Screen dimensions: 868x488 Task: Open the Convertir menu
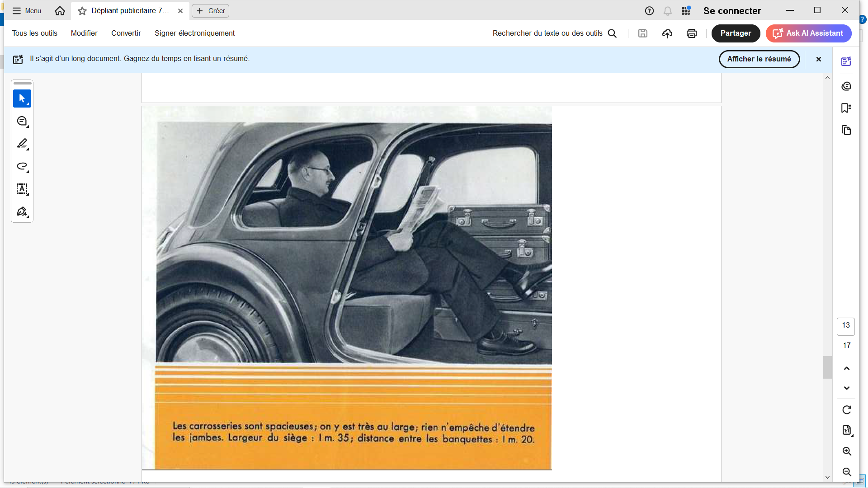126,33
